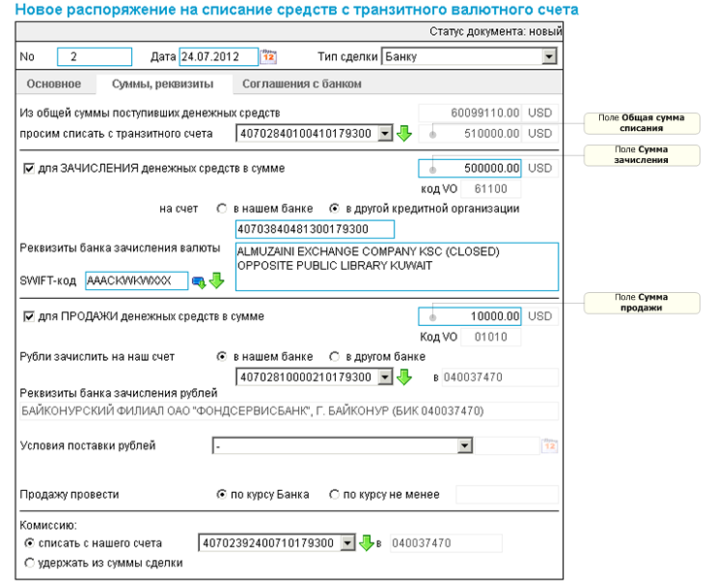The image size is (701, 588).
Task: Click the Код VO field 01010
Action: pyautogui.click(x=490, y=337)
